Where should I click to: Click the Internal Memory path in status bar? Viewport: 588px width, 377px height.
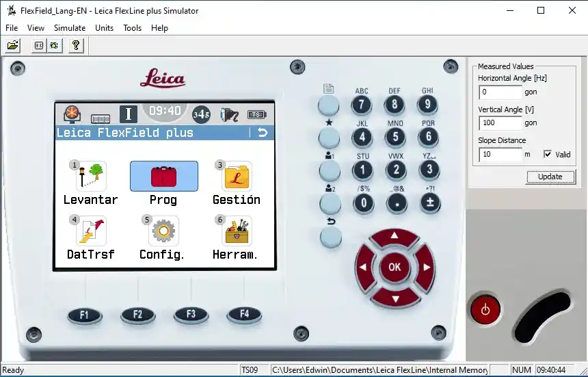tap(379, 370)
